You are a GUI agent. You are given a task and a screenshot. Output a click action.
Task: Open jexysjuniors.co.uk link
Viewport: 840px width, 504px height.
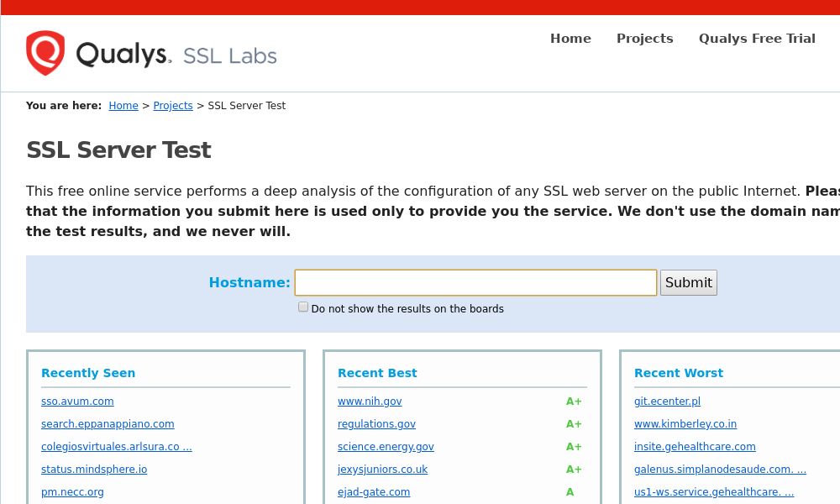point(382,470)
